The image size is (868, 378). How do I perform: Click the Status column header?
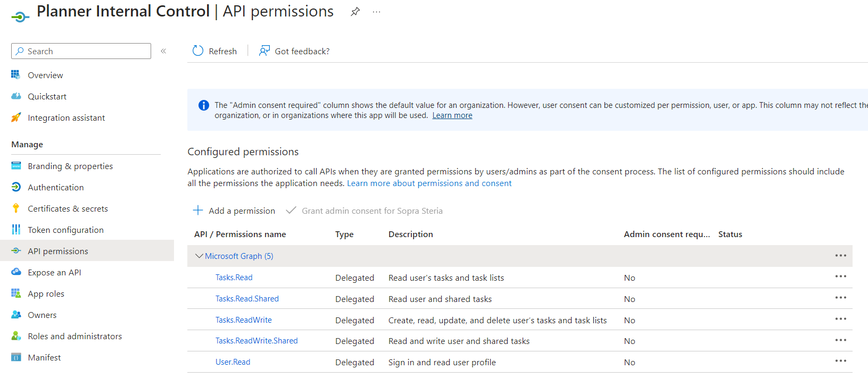[730, 234]
